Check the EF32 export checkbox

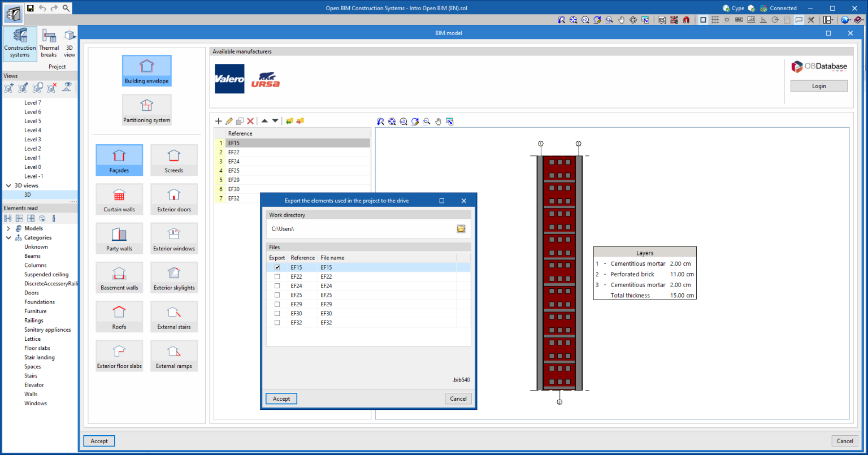pos(277,322)
